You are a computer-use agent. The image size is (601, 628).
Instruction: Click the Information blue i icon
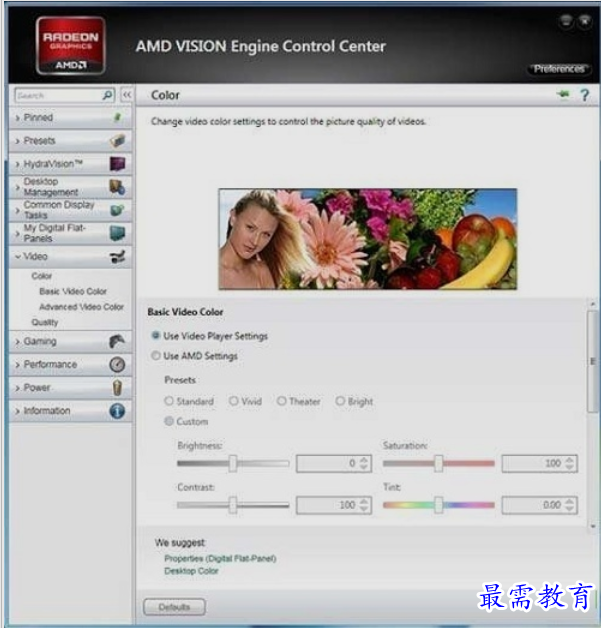(117, 411)
